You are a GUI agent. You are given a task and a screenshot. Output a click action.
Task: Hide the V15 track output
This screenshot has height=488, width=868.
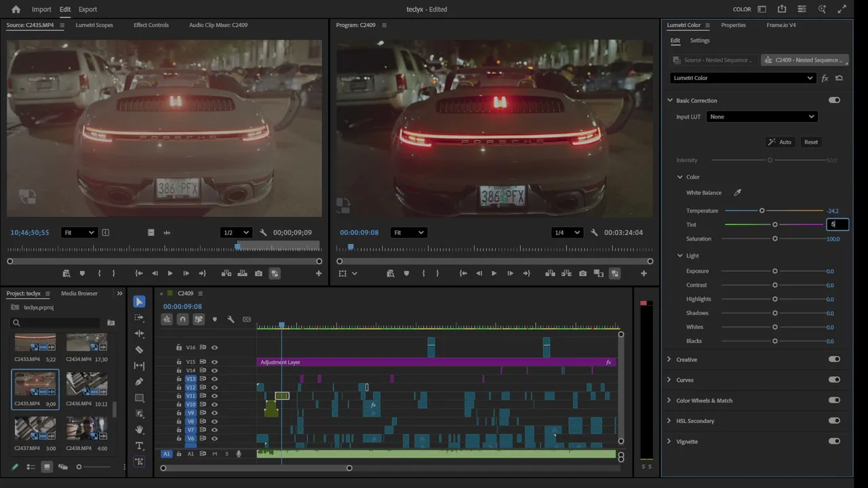(214, 362)
